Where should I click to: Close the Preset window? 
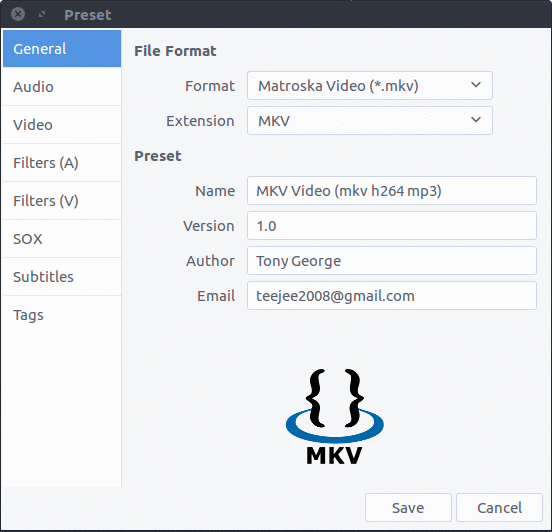click(18, 14)
